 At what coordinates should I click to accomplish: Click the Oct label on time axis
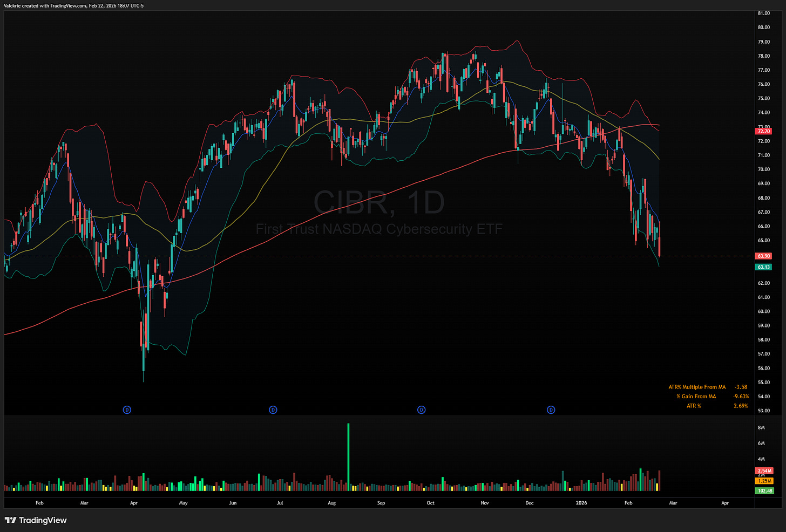point(430,503)
